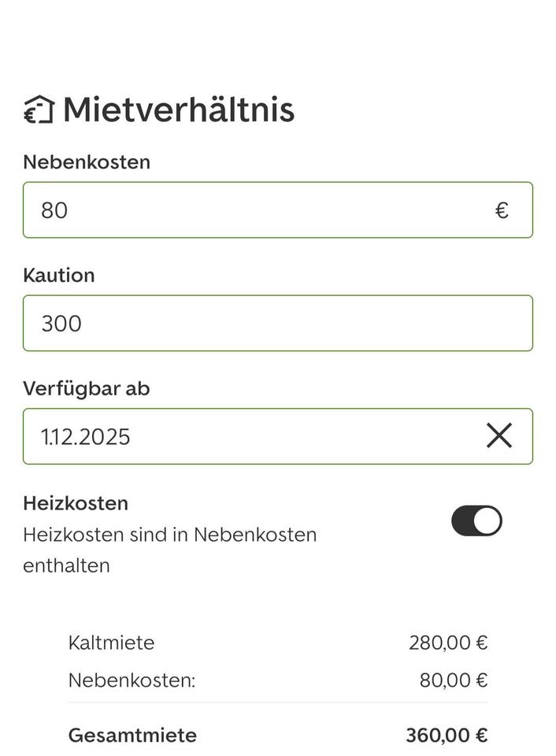Click the bold Heizkosten label

pos(76,502)
